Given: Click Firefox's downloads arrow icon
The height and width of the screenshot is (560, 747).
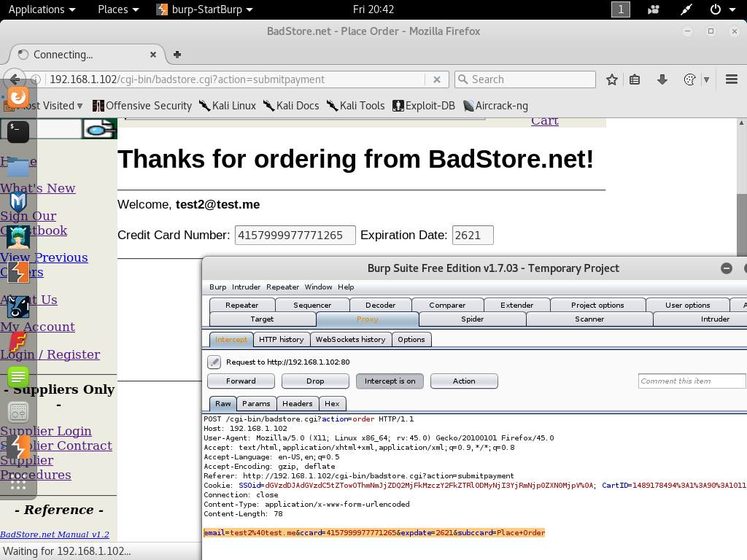Looking at the screenshot, I should click(x=662, y=79).
